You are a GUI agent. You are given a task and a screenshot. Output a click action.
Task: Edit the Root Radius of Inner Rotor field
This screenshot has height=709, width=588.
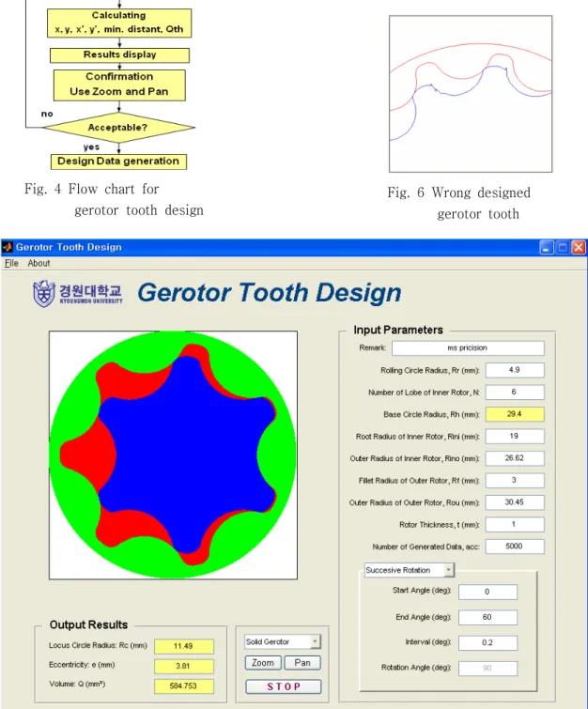[515, 437]
